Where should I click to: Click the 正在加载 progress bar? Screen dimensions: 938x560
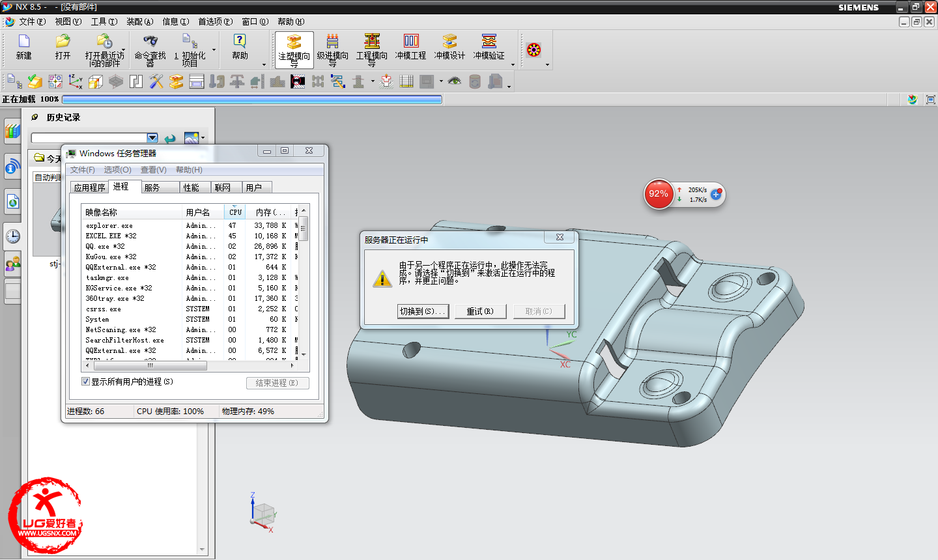click(x=251, y=100)
